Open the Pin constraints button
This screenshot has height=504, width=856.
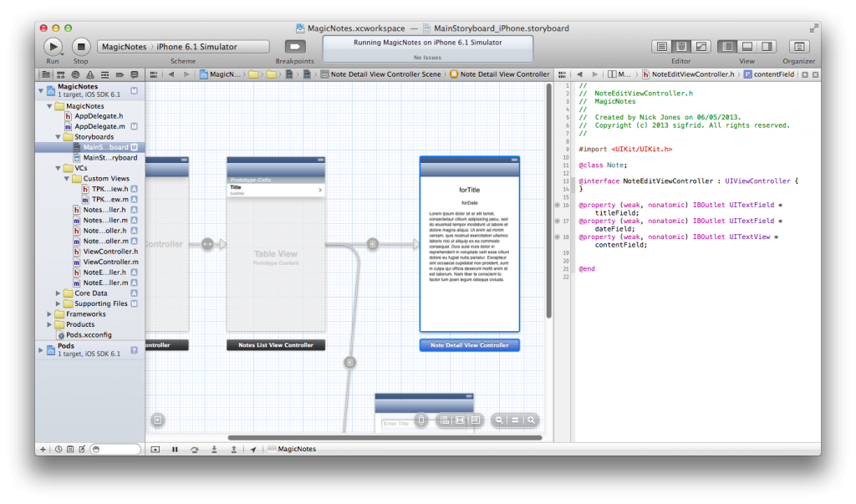pos(461,420)
